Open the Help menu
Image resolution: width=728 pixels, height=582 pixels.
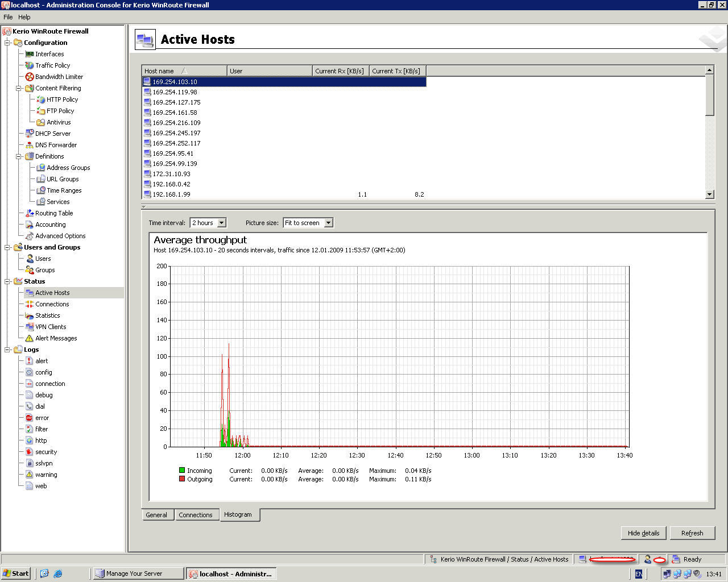click(x=24, y=17)
